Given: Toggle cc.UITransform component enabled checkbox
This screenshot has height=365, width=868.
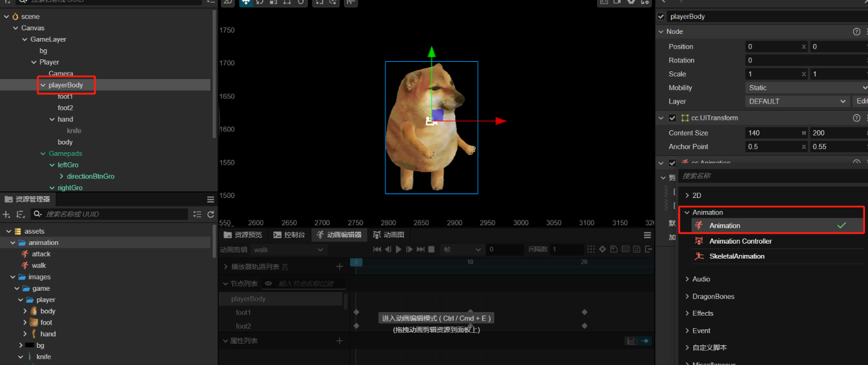Looking at the screenshot, I should 673,118.
